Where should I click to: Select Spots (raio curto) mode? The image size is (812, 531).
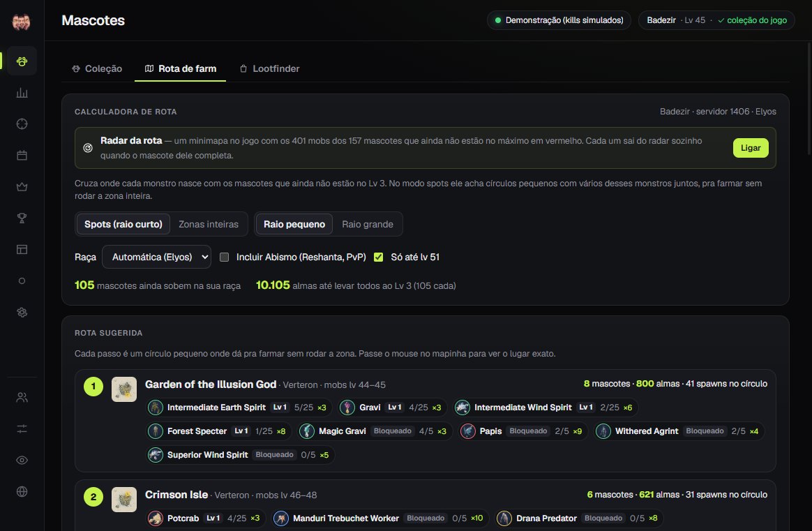coord(123,224)
